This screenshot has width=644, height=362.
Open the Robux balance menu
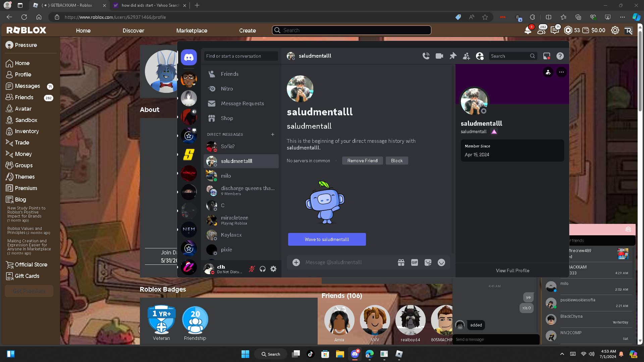pyautogui.click(x=572, y=30)
